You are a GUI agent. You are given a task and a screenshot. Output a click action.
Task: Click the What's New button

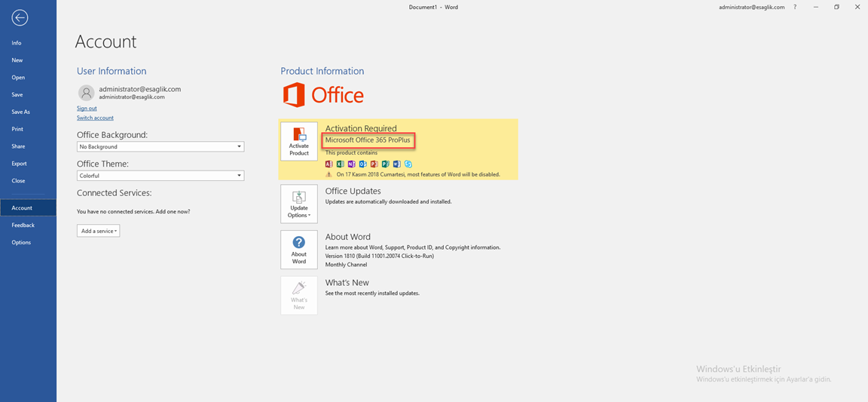[299, 296]
